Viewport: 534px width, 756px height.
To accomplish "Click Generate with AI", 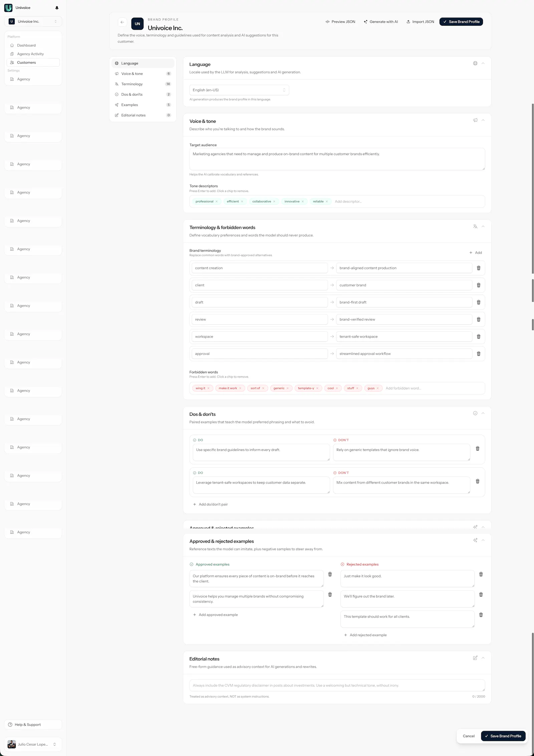I will 381,22.
